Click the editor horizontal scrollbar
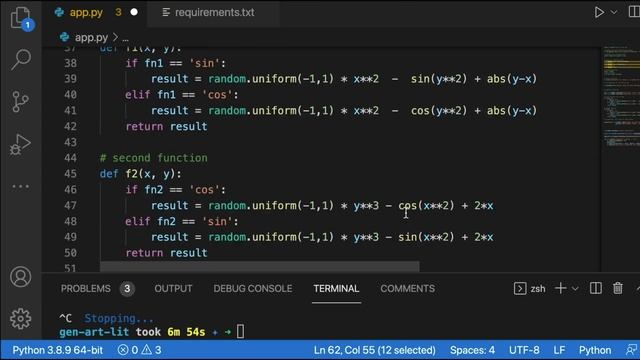 click(x=260, y=267)
